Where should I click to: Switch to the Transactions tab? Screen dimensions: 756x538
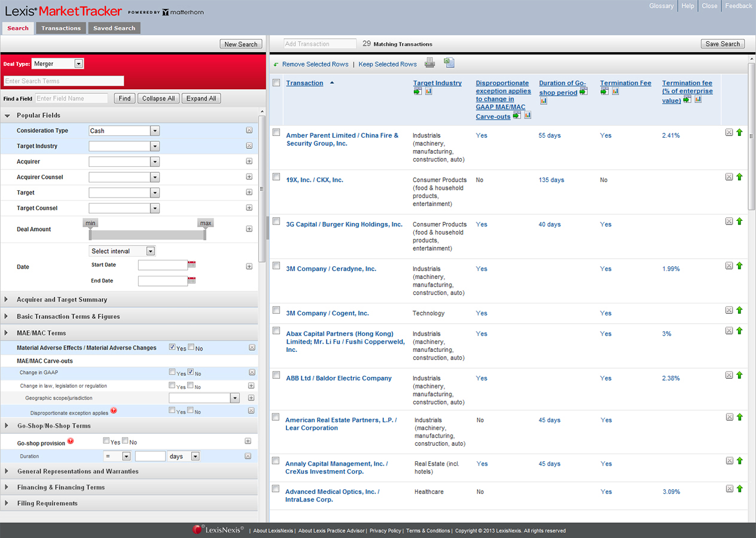coord(61,28)
